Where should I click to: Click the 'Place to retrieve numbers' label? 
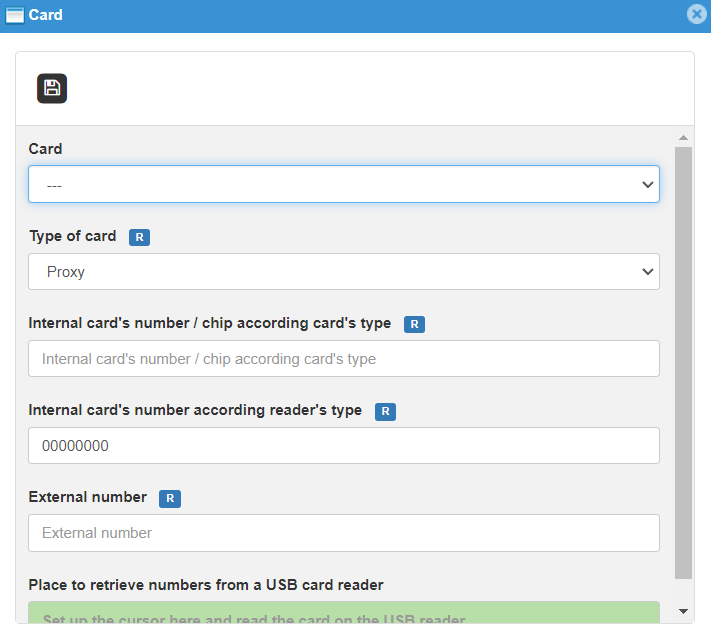tap(205, 585)
